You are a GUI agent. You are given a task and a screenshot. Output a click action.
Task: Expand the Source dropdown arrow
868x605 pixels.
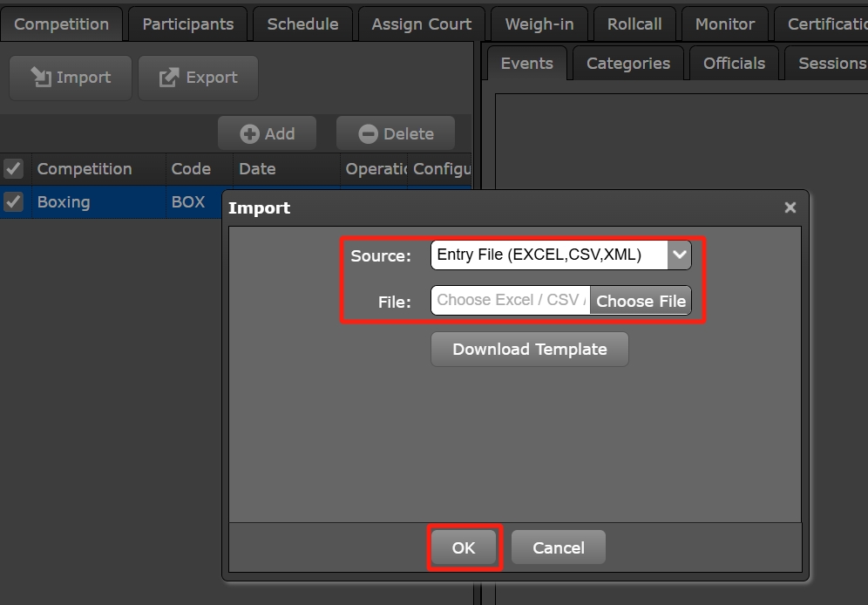[679, 255]
